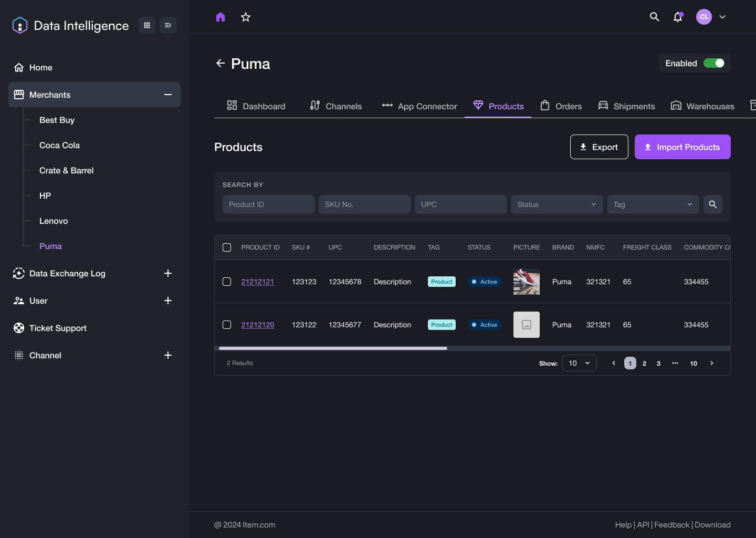This screenshot has height=538, width=756.
Task: Go to next page arrow
Action: (x=712, y=363)
